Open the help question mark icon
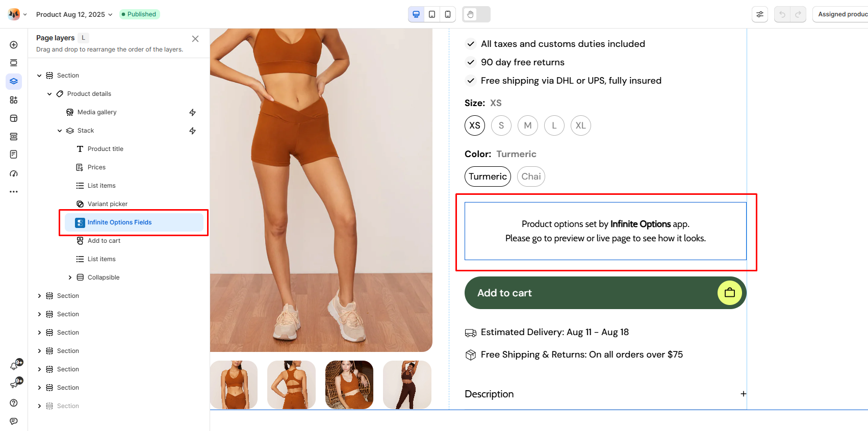This screenshot has height=431, width=868. 14,403
